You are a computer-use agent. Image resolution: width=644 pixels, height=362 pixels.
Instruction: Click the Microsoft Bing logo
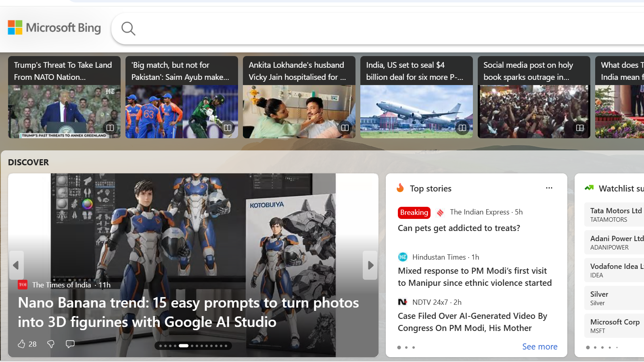54,28
